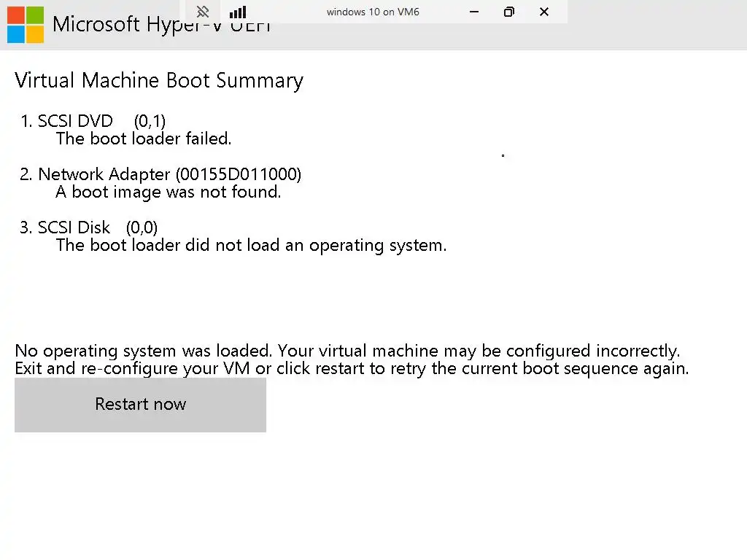Click the Virtual Machine Boot Summary heading
Image resolution: width=747 pixels, height=560 pixels.
point(159,80)
